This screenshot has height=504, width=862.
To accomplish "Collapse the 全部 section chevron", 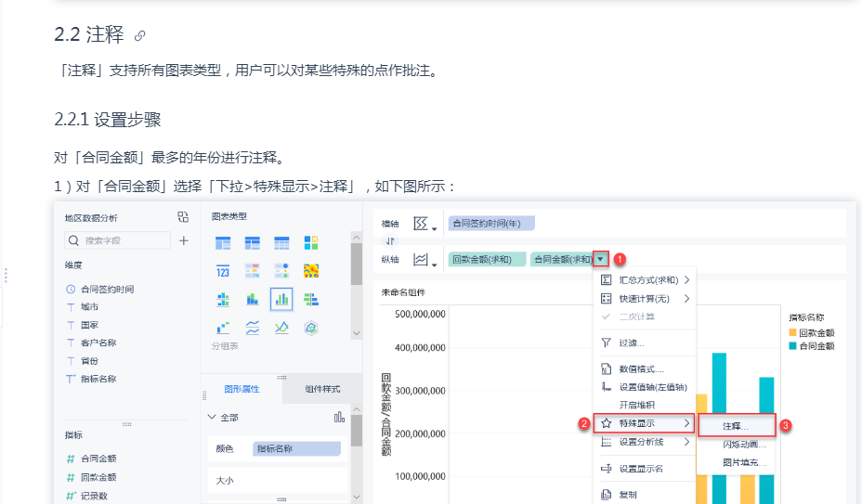I will pos(212,417).
